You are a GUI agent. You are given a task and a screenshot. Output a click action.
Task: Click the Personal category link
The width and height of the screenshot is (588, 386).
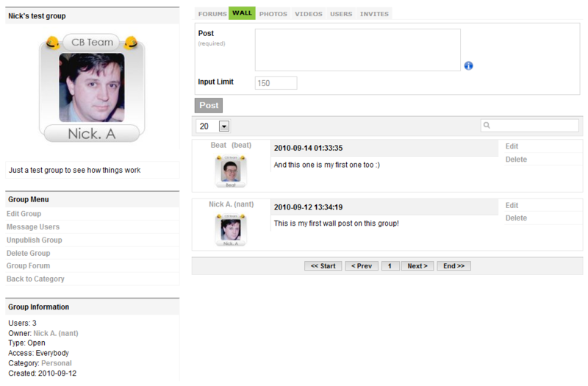point(57,363)
